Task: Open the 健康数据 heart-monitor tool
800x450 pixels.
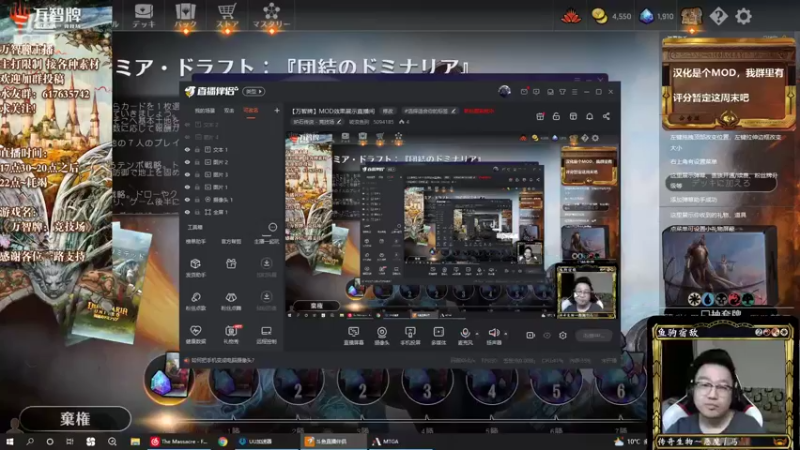Action: coord(196,335)
